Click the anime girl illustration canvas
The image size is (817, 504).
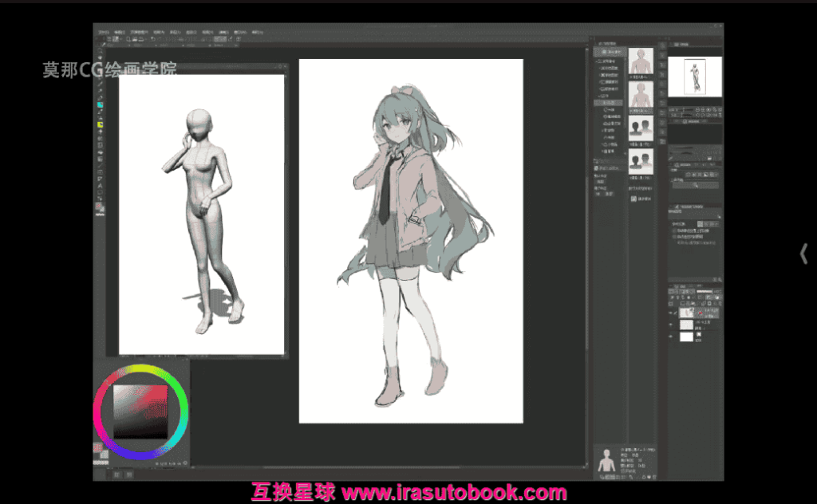tap(411, 241)
